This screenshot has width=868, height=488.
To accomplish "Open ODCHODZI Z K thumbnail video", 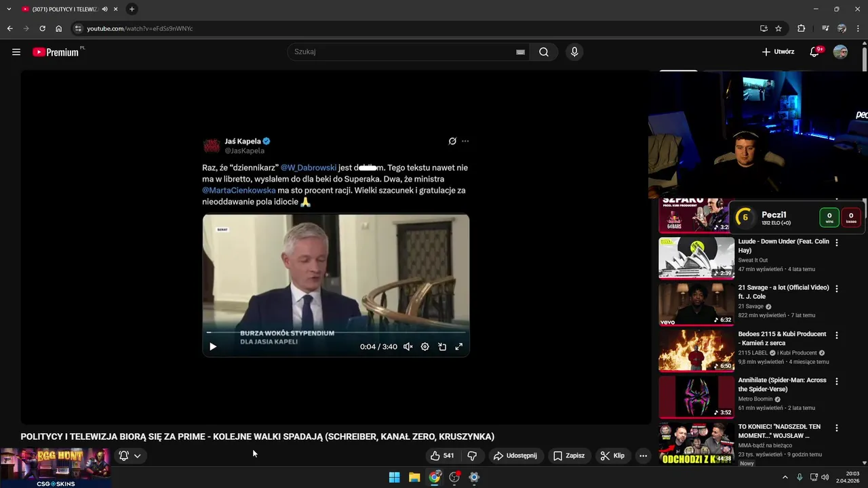I will [696, 443].
